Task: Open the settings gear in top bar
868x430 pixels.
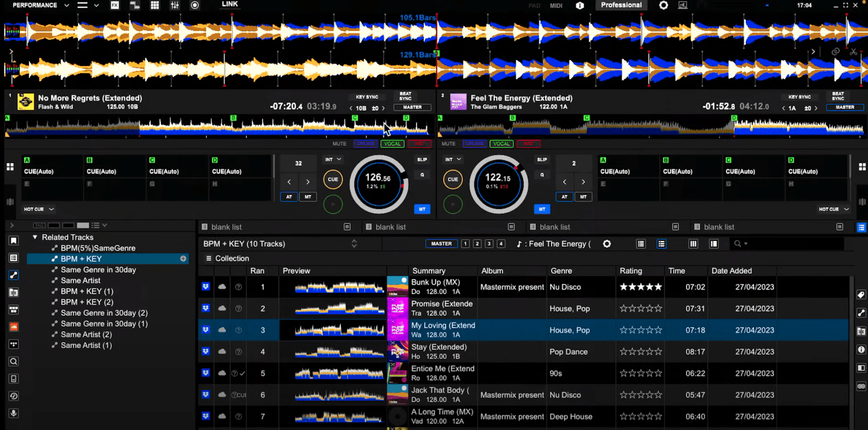Action: pos(663,5)
